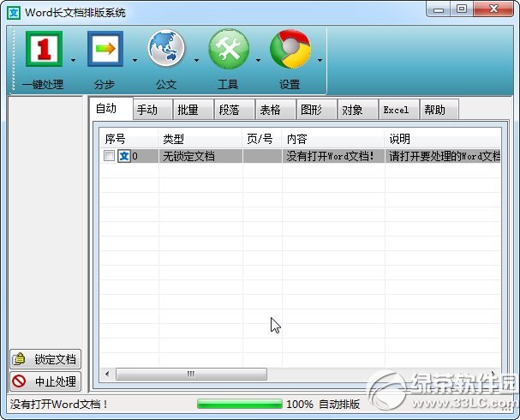Open the 公文 globe icon

(x=166, y=49)
